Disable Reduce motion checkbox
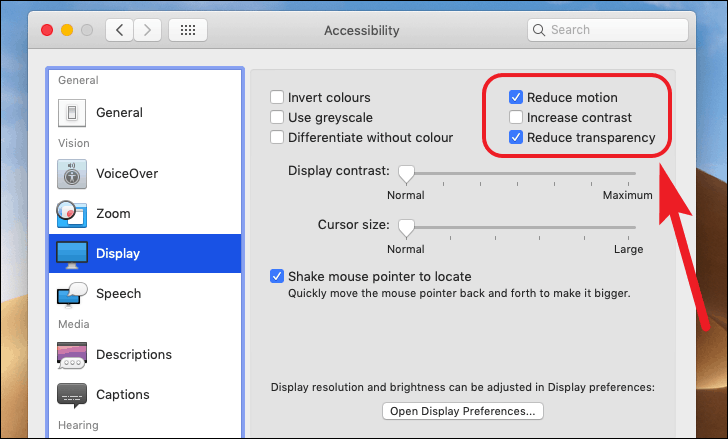 (x=516, y=97)
